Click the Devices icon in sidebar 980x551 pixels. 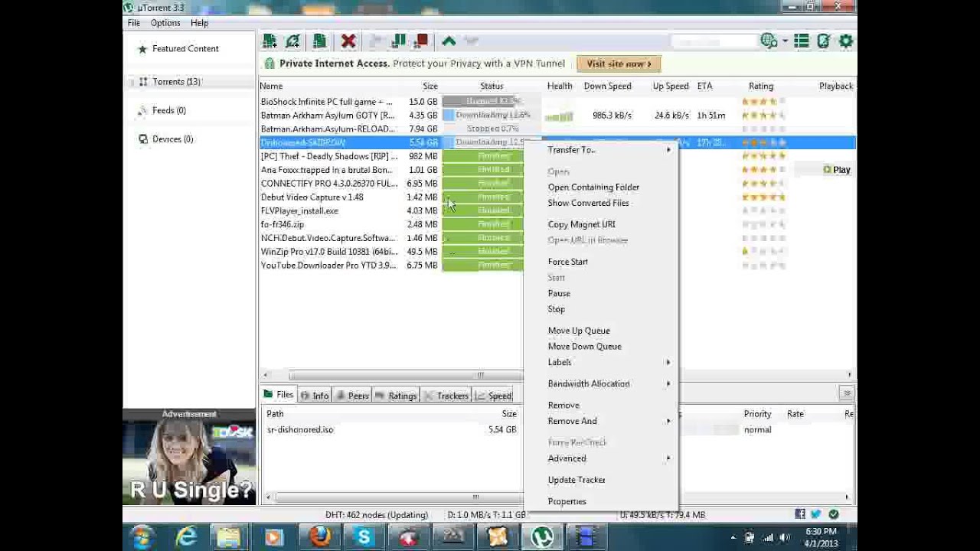point(142,139)
